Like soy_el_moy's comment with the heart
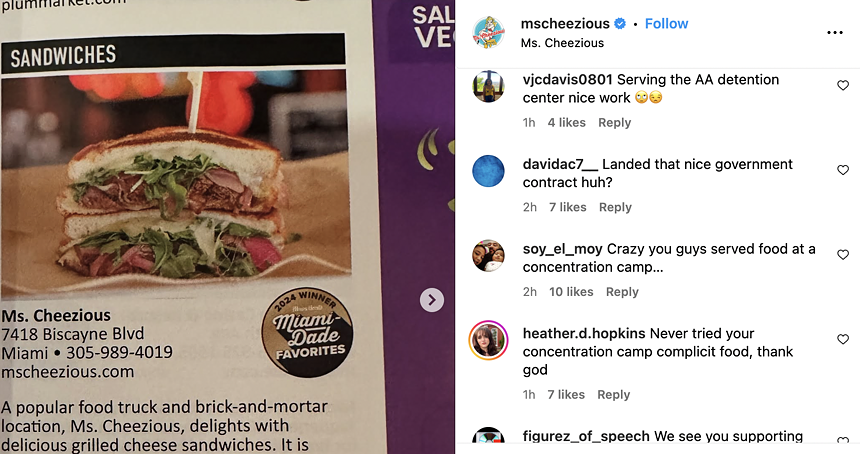Viewport: 860px width, 454px height. pos(843,254)
